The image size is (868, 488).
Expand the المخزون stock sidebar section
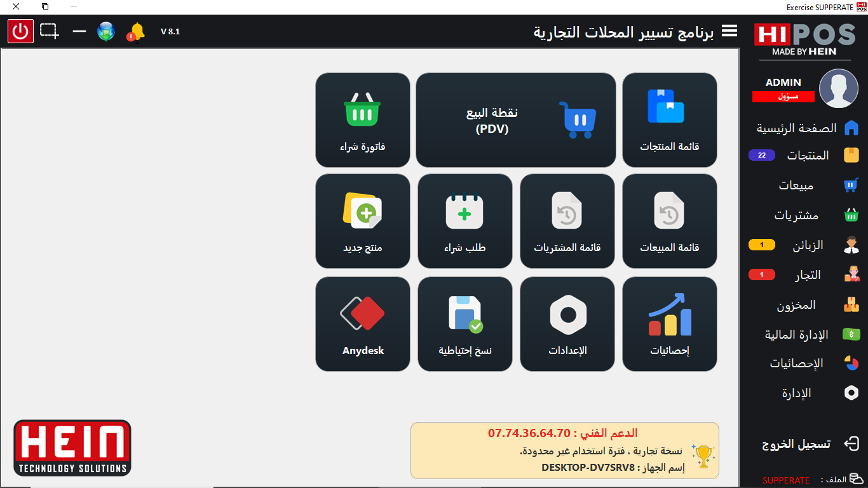point(796,305)
